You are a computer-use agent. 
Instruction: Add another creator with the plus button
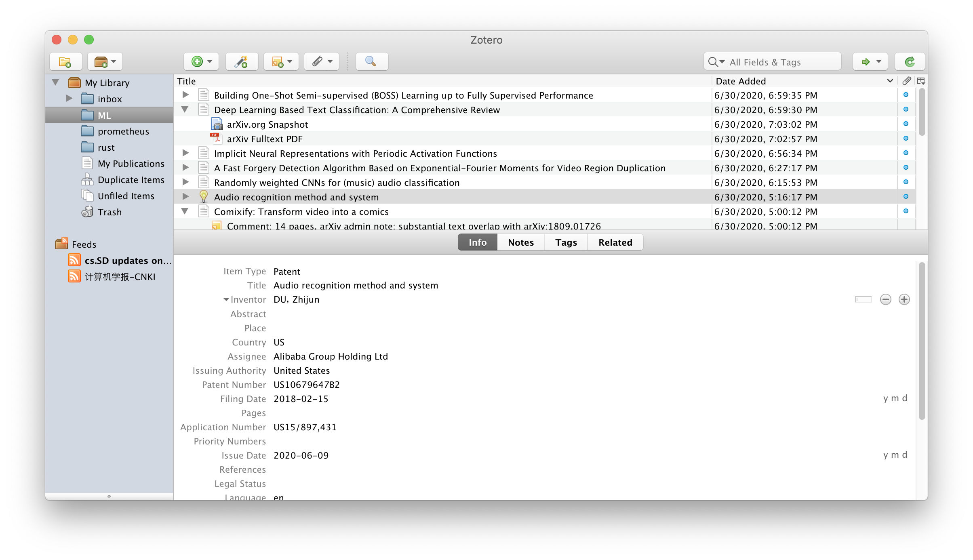click(904, 299)
